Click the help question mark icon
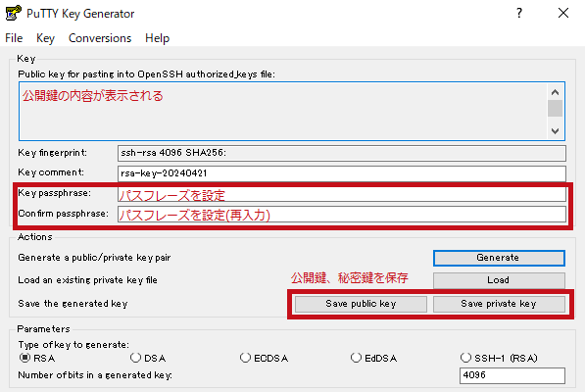Image resolution: width=585 pixels, height=392 pixels. (519, 13)
